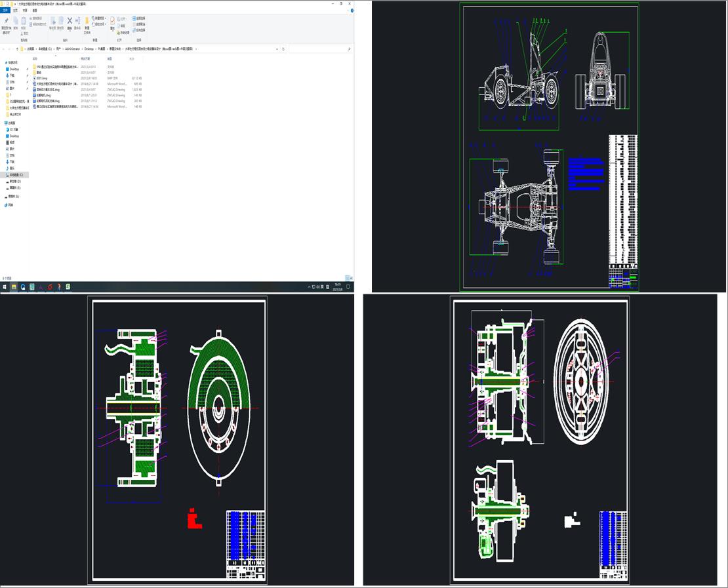The height and width of the screenshot is (588, 728).
Task: Select This PC in the navigation pane
Action: click(x=11, y=123)
